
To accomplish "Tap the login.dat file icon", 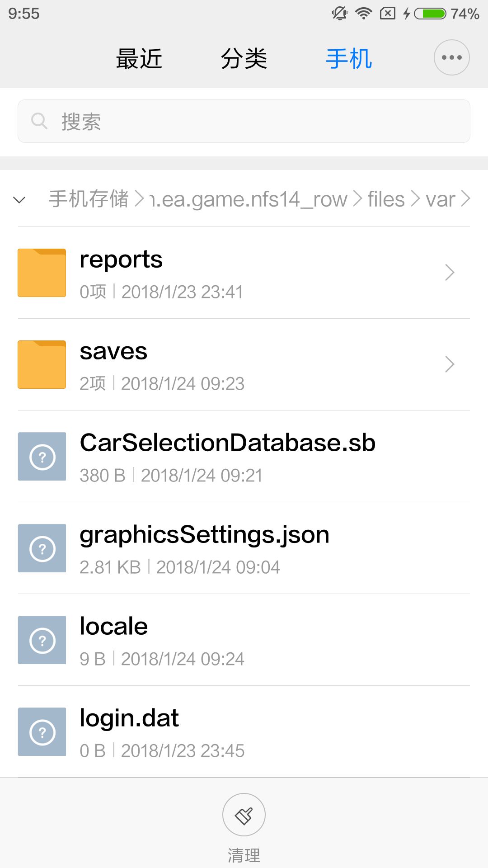I will pos(42,731).
